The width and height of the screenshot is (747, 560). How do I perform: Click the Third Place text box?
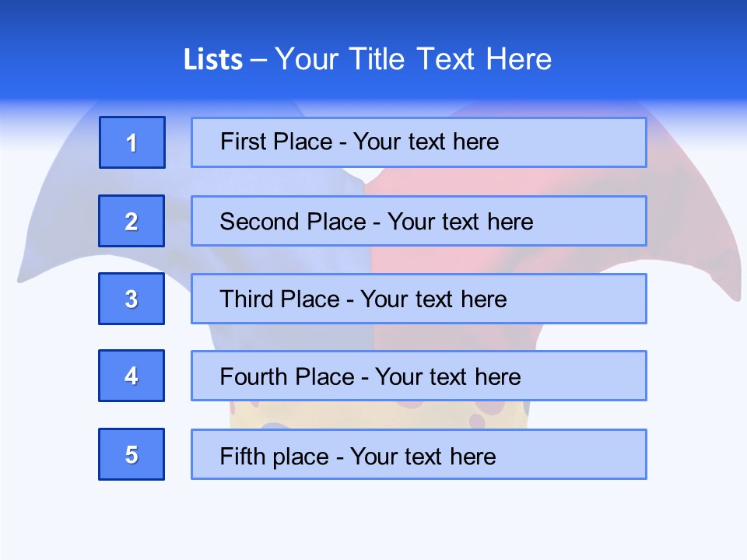pos(419,299)
